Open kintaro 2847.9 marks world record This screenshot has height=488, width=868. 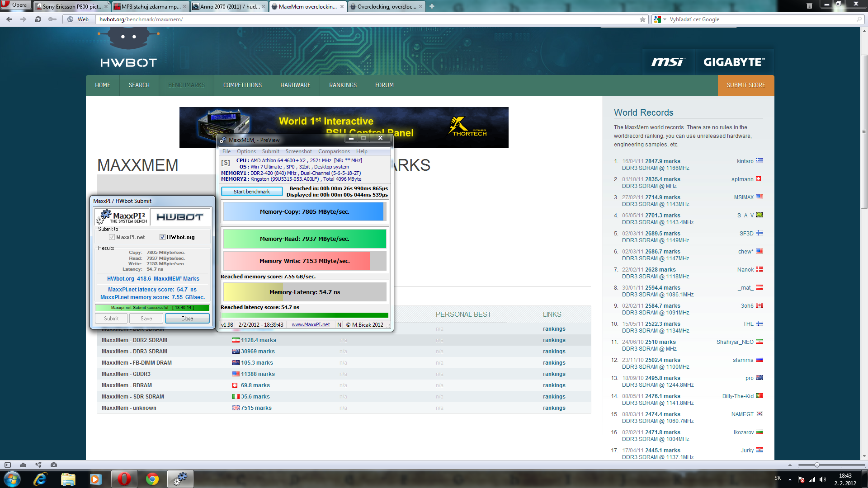pos(663,161)
